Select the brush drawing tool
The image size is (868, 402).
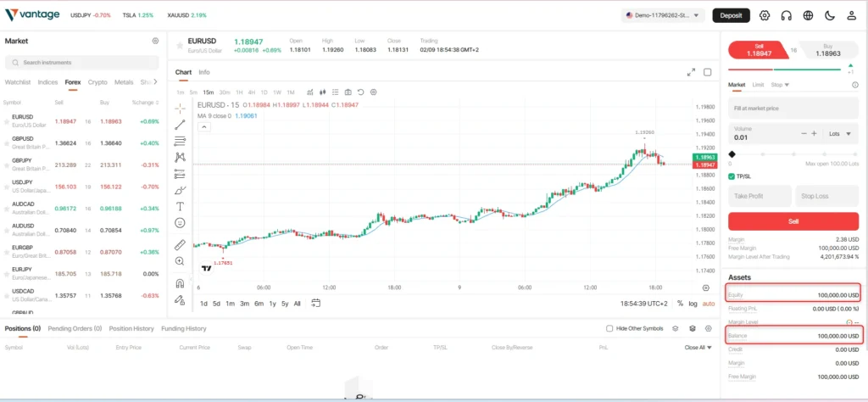(180, 191)
